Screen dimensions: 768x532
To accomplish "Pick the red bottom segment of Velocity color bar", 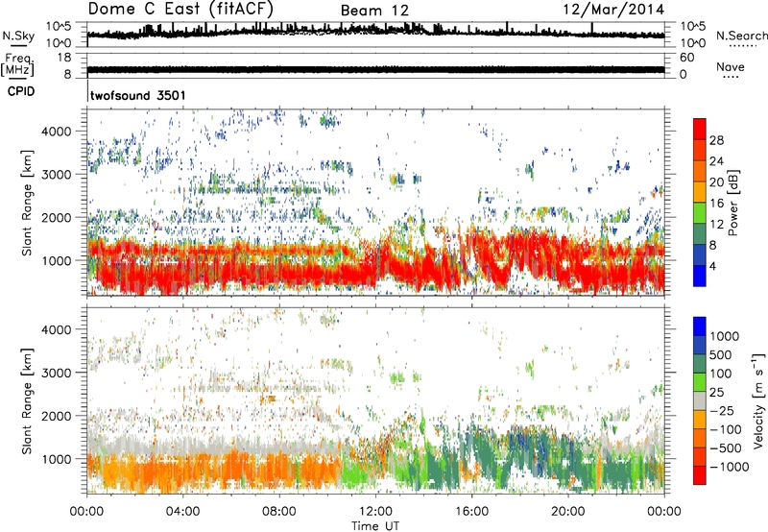I will [x=700, y=475].
